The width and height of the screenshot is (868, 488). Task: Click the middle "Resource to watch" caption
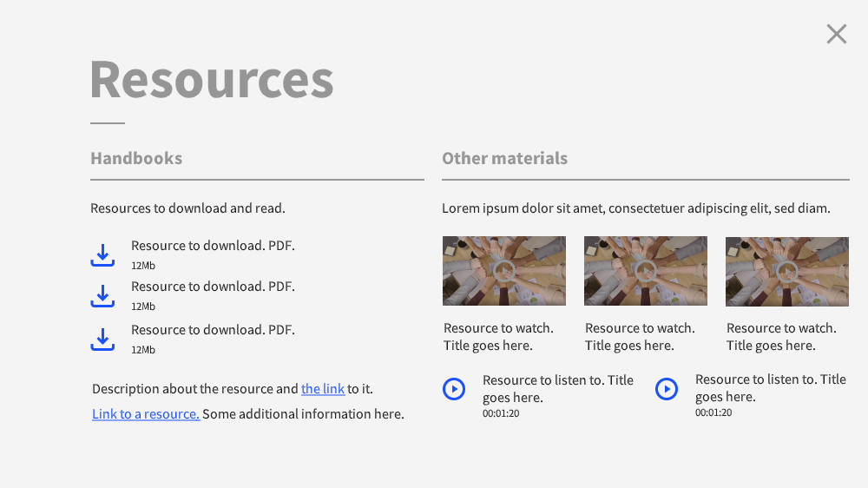pos(640,337)
